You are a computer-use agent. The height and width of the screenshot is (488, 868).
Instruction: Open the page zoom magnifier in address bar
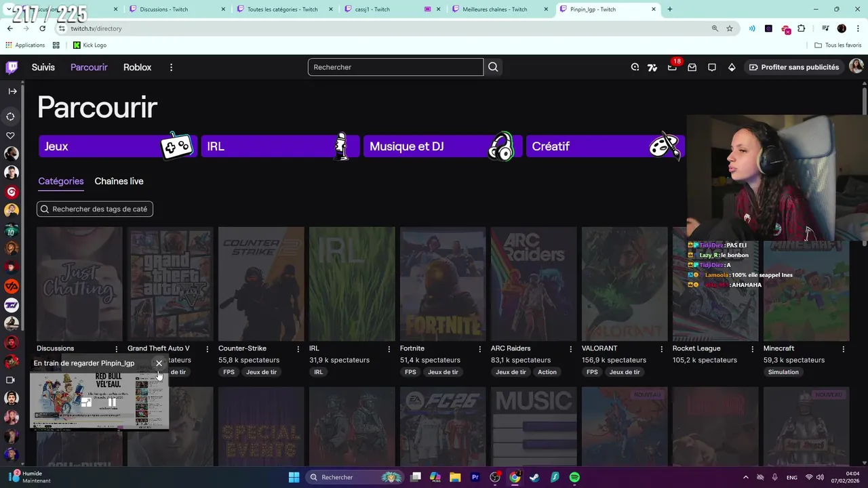coord(715,28)
